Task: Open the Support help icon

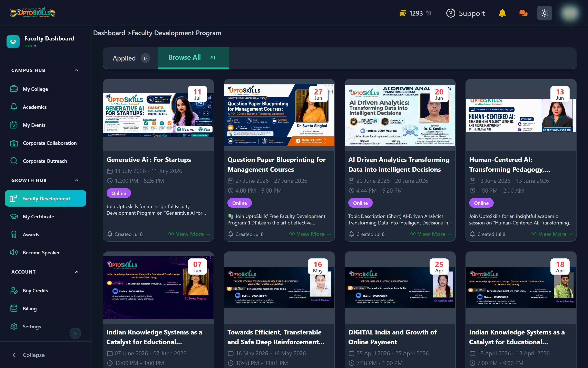Action: click(x=450, y=13)
